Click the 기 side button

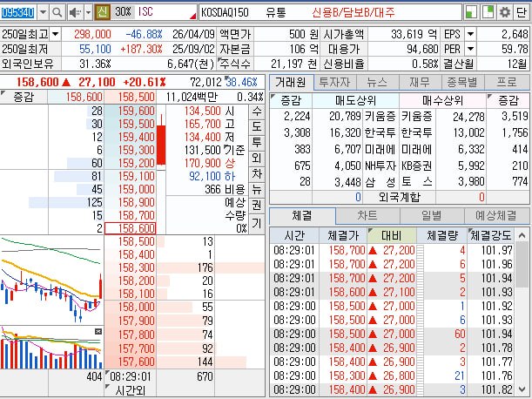257,223
